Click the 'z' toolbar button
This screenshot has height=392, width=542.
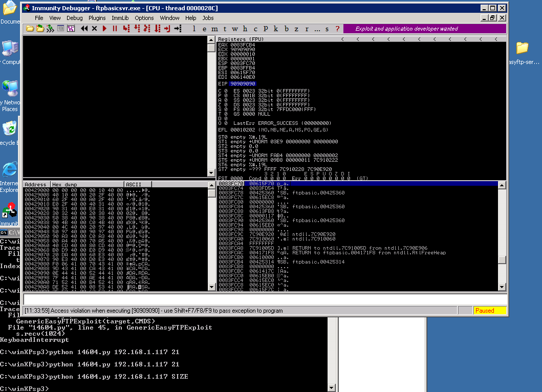296,29
